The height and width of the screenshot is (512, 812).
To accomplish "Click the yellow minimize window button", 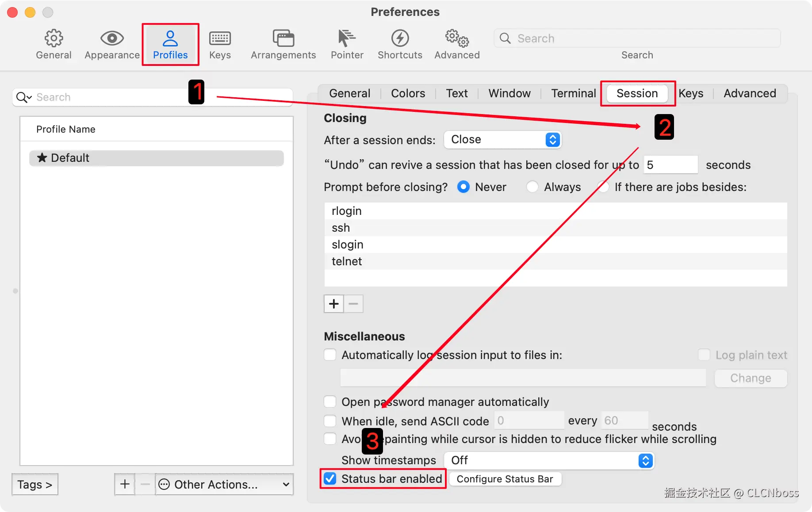I will tap(30, 12).
